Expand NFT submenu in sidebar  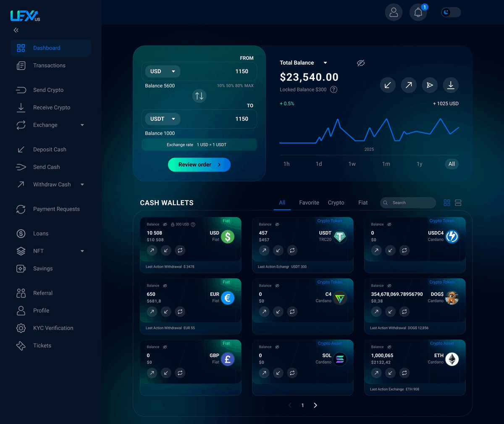coord(82,251)
